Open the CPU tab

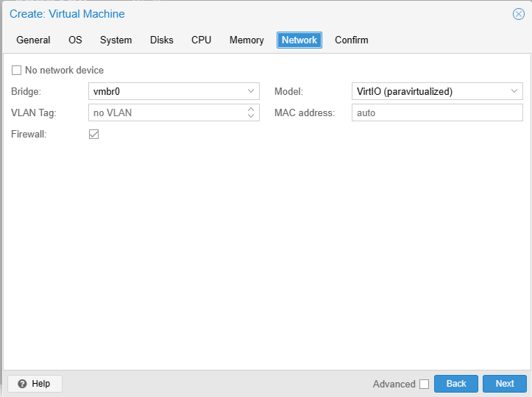(201, 40)
